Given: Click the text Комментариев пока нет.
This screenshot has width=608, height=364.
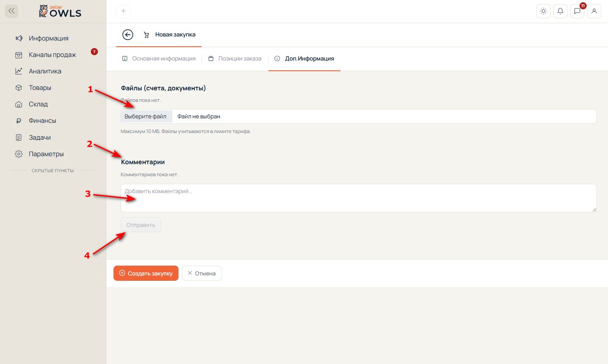Looking at the screenshot, I should pos(149,174).
